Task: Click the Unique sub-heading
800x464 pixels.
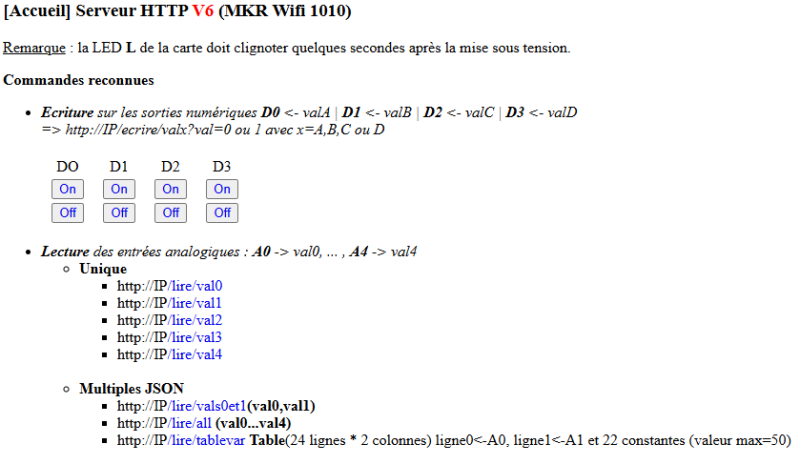Action: [x=103, y=269]
